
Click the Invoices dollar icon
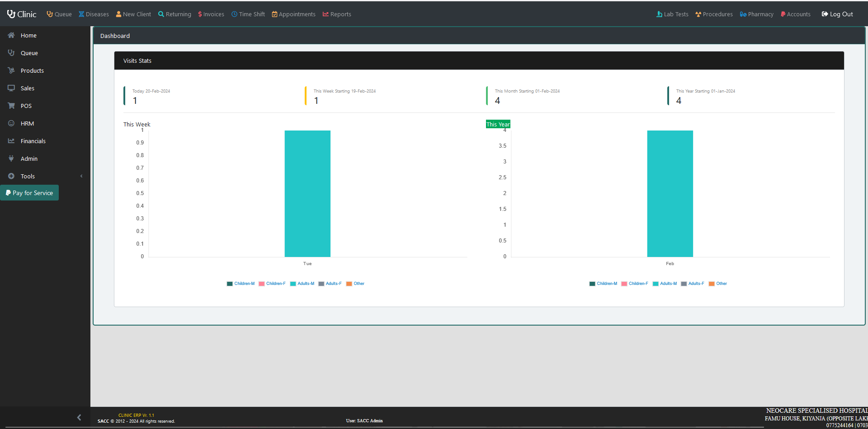click(200, 14)
